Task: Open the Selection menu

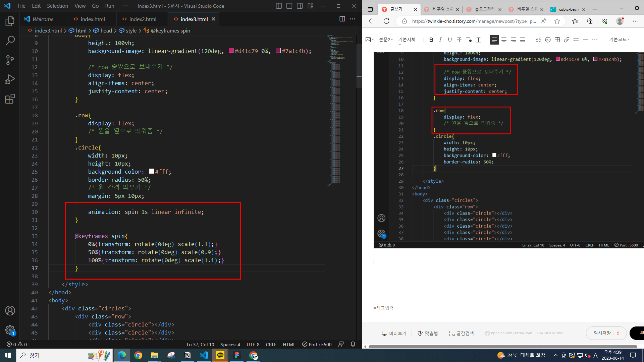Action: pyautogui.click(x=57, y=6)
